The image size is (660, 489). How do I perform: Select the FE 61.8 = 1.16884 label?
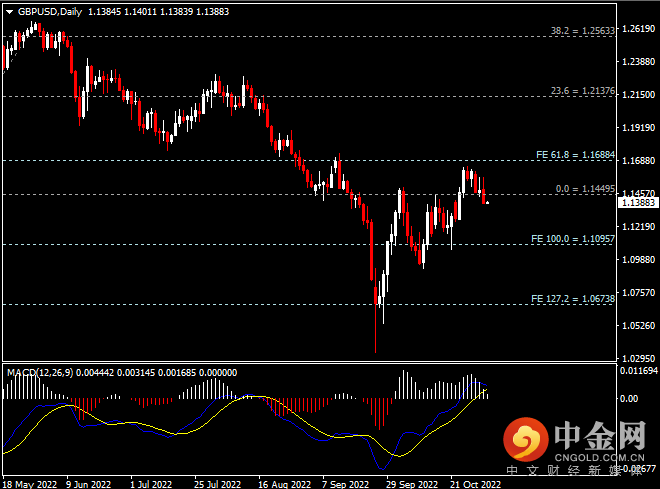tap(575, 155)
